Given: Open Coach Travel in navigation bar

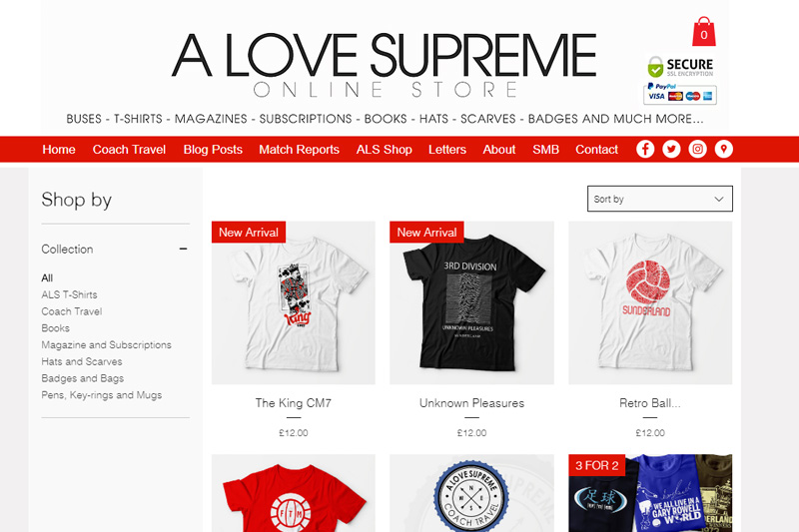Looking at the screenshot, I should (x=129, y=149).
